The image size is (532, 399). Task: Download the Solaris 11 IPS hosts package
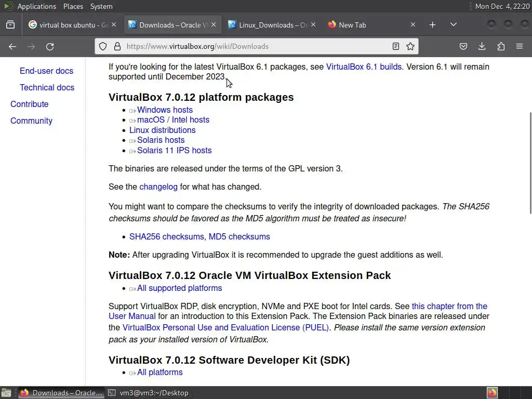tap(175, 150)
